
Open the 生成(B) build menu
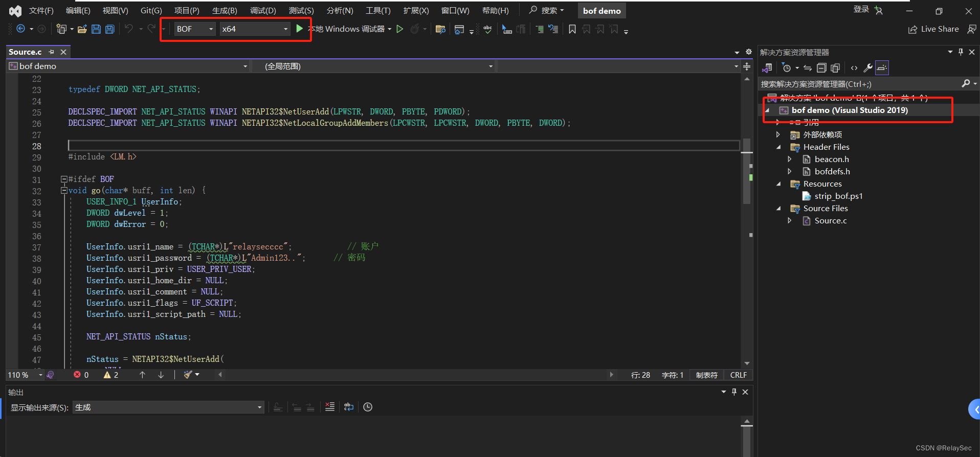pyautogui.click(x=225, y=11)
